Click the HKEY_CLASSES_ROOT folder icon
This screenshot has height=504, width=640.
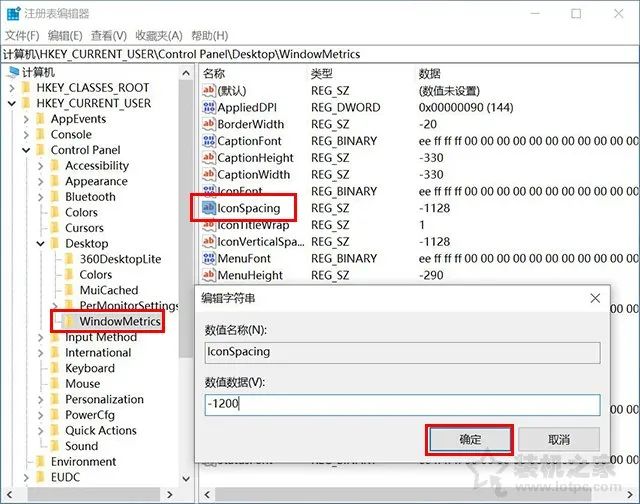click(27, 88)
